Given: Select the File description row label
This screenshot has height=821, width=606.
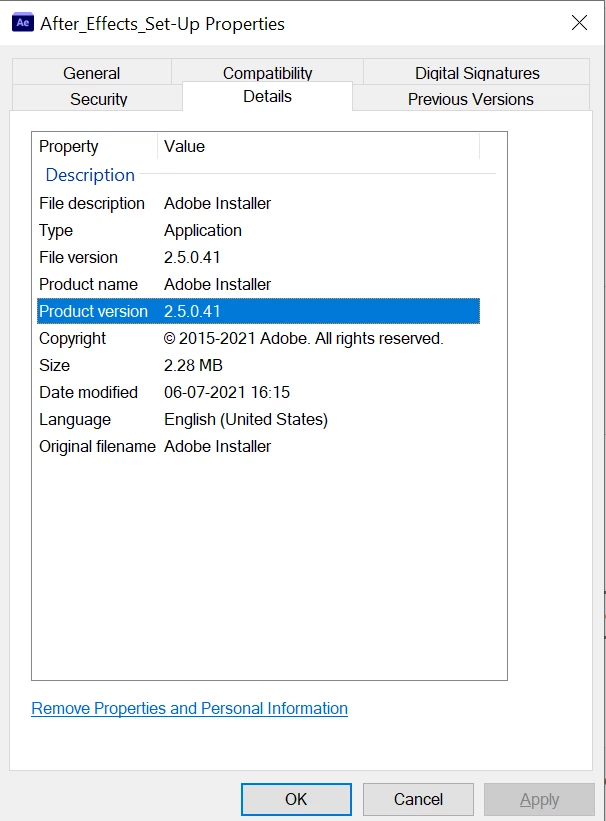Looking at the screenshot, I should click(92, 203).
